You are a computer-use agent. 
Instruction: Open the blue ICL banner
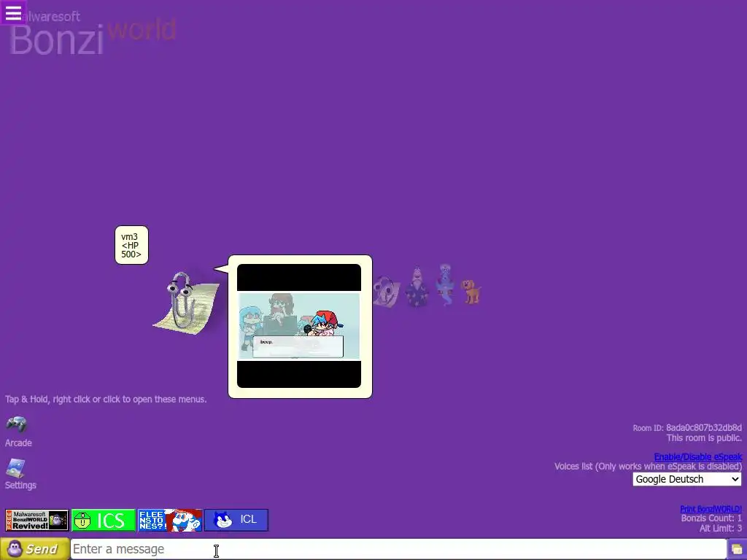pos(236,520)
